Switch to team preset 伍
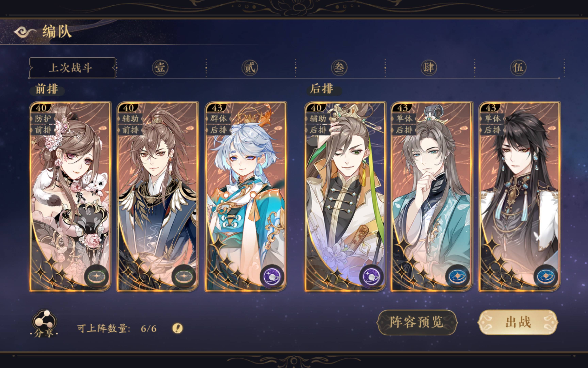This screenshot has width=588, height=368. 518,67
